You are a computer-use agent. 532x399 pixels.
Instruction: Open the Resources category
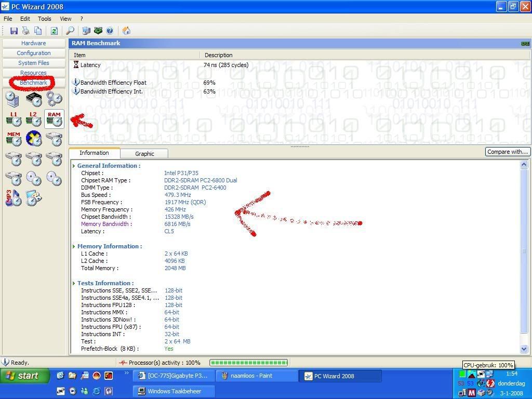(x=34, y=73)
